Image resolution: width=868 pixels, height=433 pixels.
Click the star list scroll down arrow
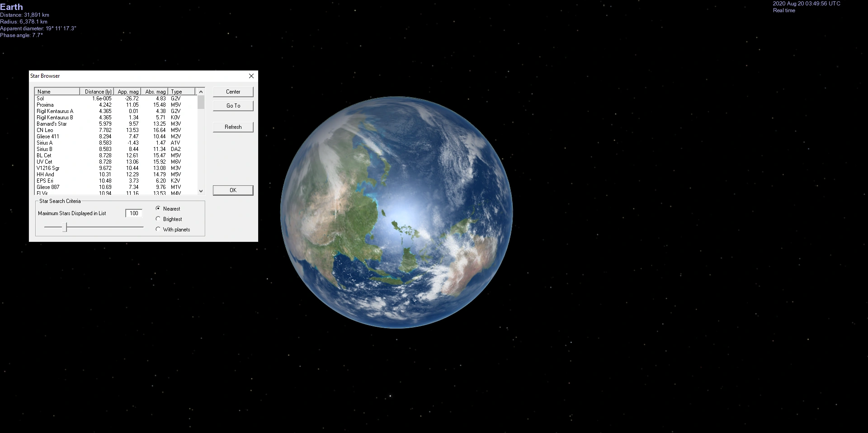[x=201, y=191]
